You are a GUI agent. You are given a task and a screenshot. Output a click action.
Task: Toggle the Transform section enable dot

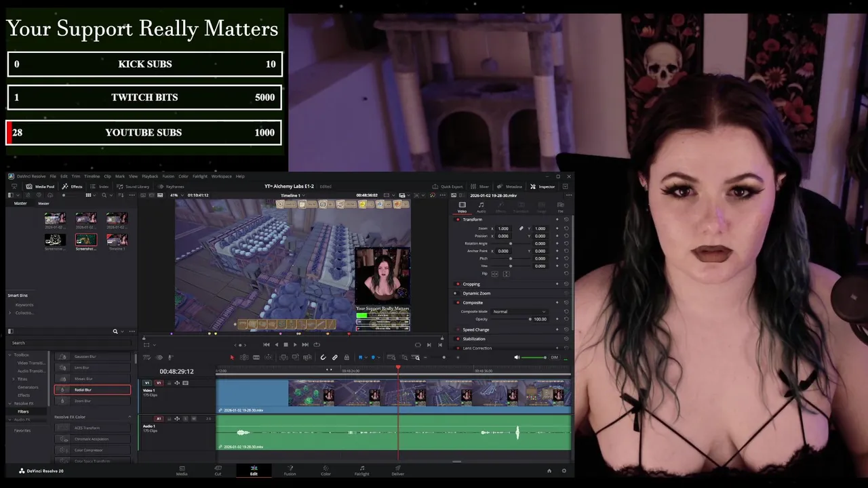458,220
